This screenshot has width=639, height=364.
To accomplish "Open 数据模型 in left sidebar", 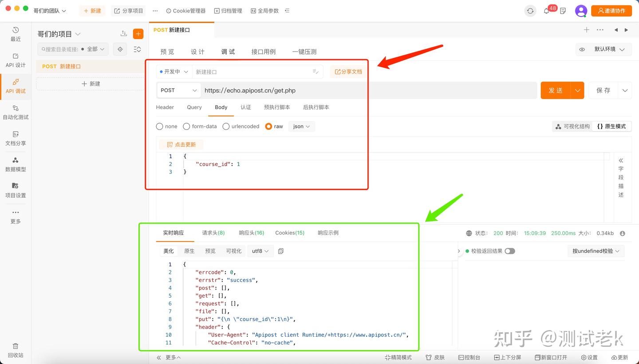I will pos(16,164).
